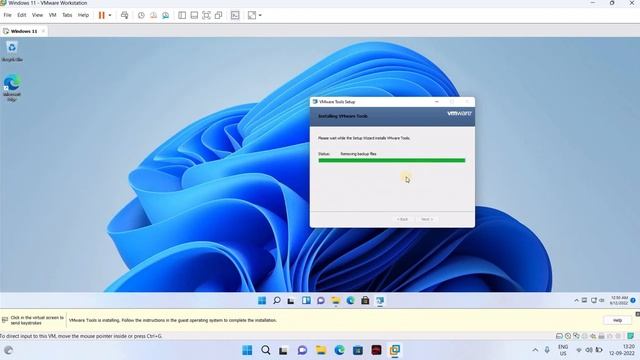
Task: Expand the host hidden tray icons chevron
Action: pos(535,350)
